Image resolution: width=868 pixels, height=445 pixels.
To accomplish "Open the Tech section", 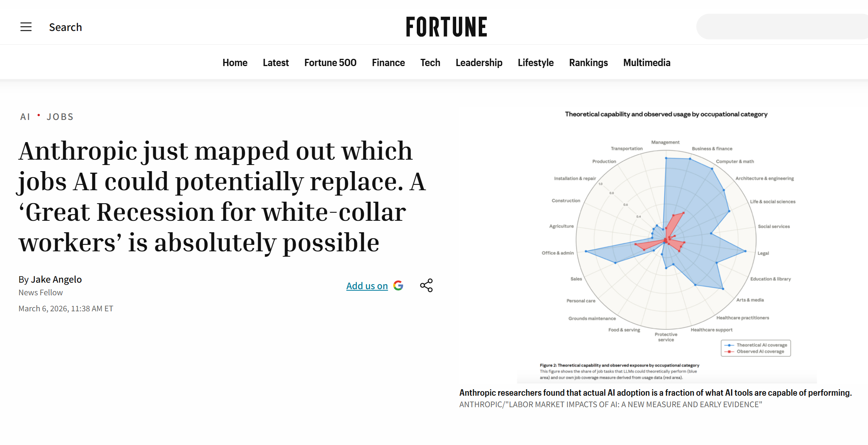I will (430, 63).
